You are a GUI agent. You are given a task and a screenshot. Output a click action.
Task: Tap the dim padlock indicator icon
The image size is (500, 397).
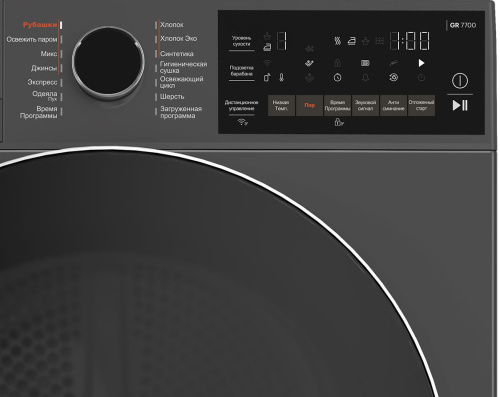click(x=337, y=63)
